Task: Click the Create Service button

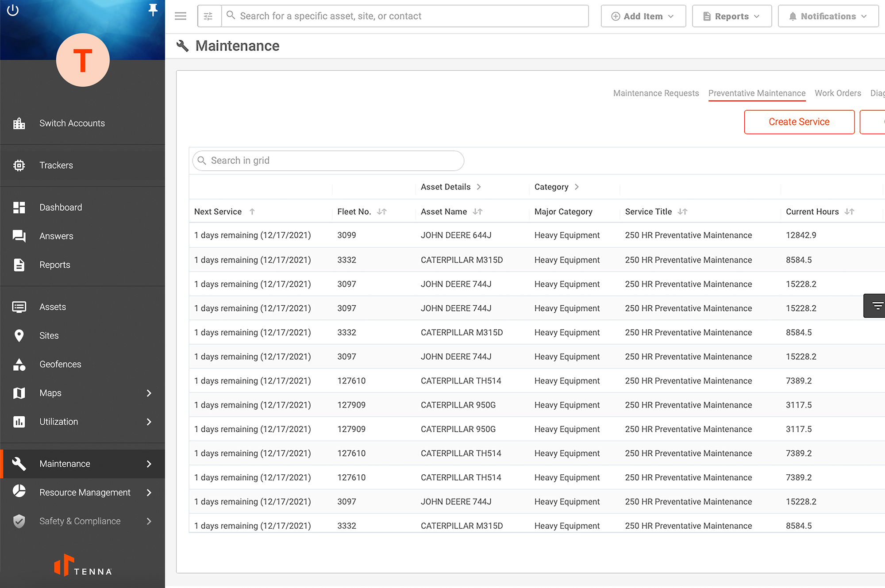Action: point(799,122)
